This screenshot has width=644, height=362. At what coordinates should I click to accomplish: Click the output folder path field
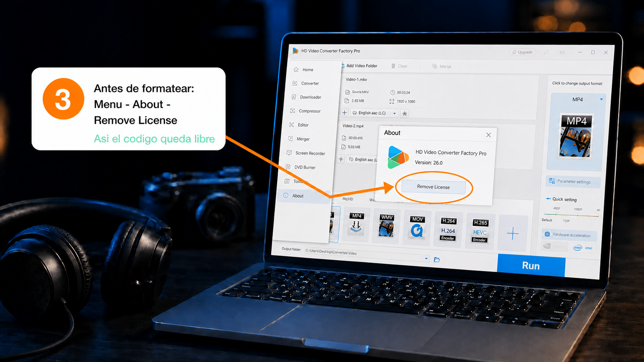[367, 254]
